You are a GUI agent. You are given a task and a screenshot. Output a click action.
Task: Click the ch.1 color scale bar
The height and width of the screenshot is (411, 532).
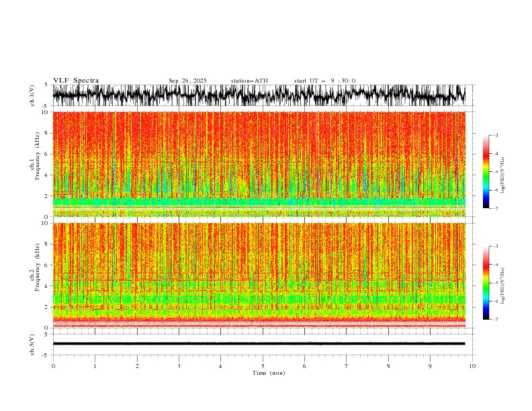click(x=486, y=172)
